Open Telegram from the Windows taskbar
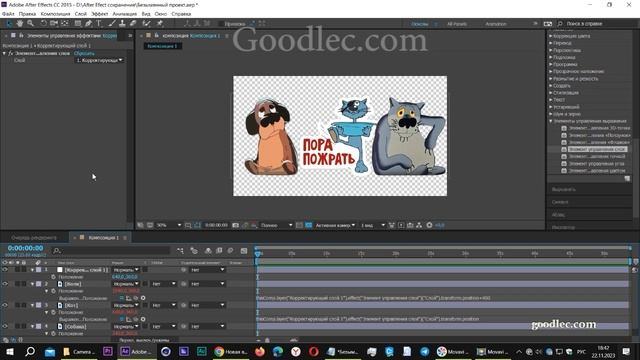Screen dimensions: 640x360 (424, 351)
